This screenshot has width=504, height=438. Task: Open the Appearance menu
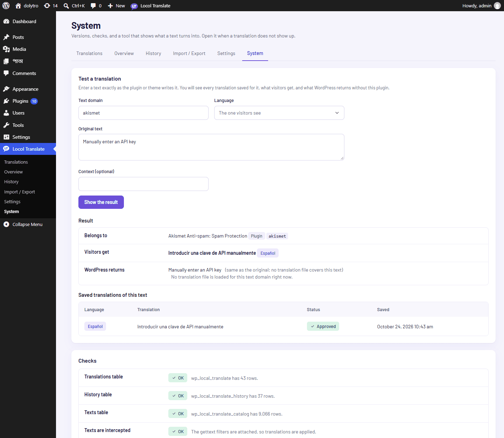pyautogui.click(x=28, y=89)
